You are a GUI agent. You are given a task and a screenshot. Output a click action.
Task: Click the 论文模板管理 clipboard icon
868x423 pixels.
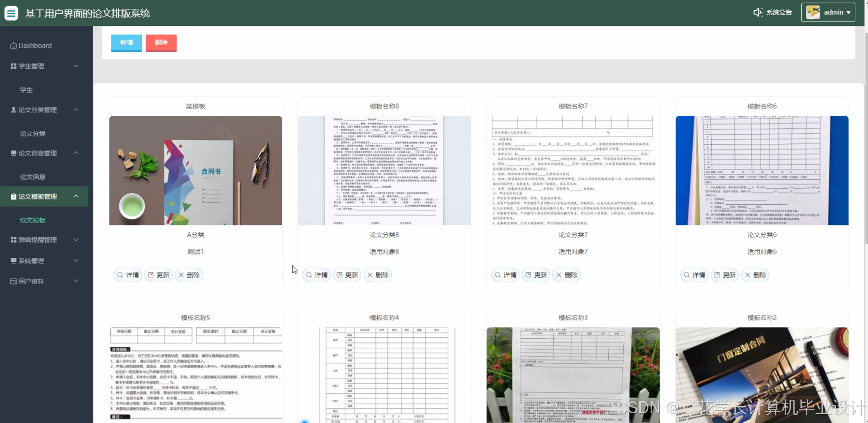[x=14, y=197]
